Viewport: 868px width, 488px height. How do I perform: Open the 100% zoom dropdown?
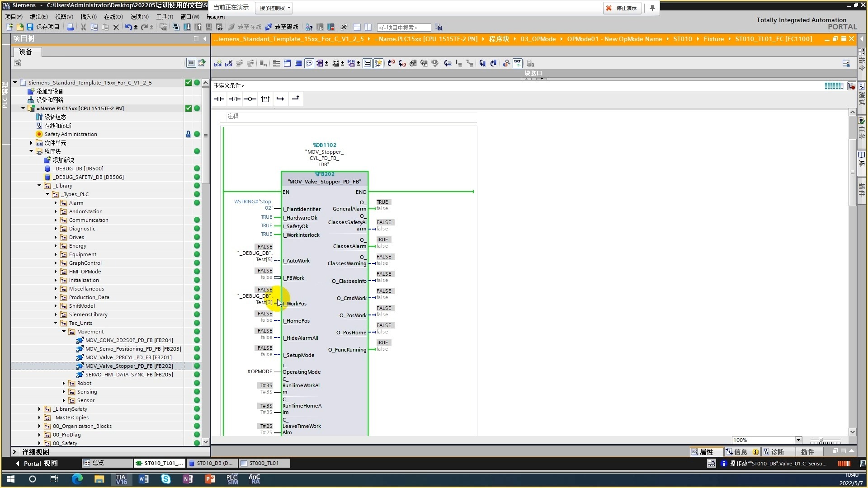point(798,440)
